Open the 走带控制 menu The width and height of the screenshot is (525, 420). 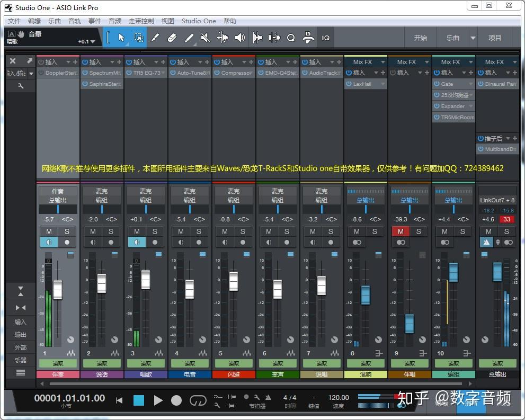pos(141,21)
